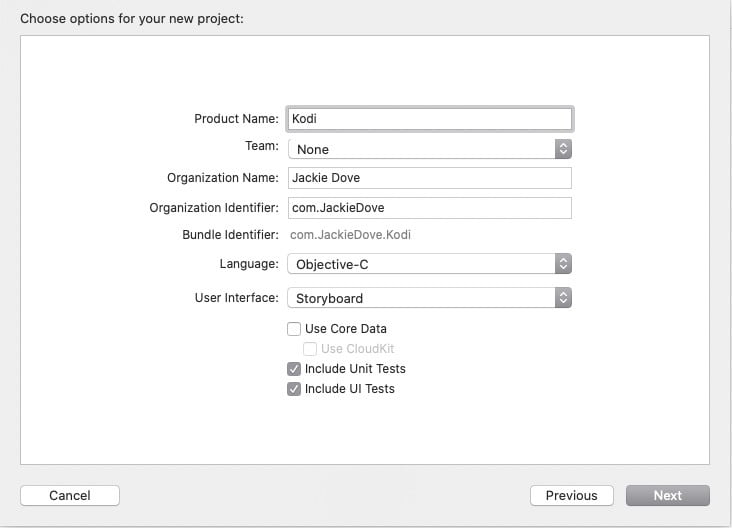Focus the Organization Identifier input field
Screen dimensions: 732x528
(x=429, y=208)
